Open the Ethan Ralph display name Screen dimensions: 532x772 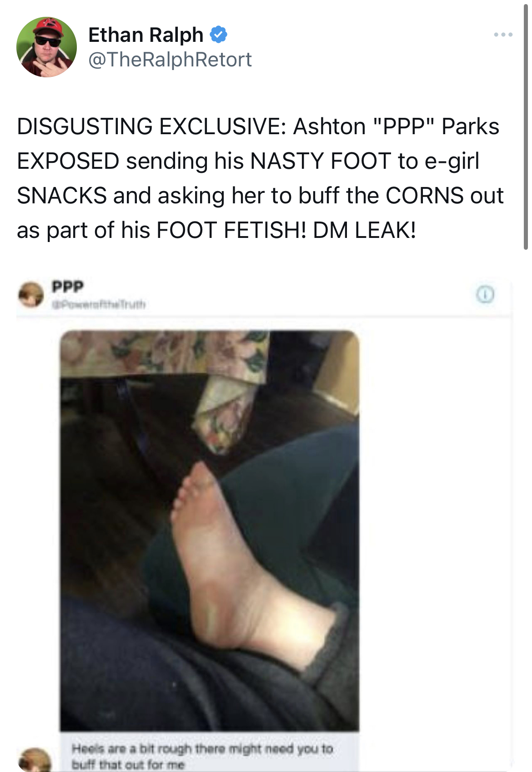pyautogui.click(x=146, y=35)
